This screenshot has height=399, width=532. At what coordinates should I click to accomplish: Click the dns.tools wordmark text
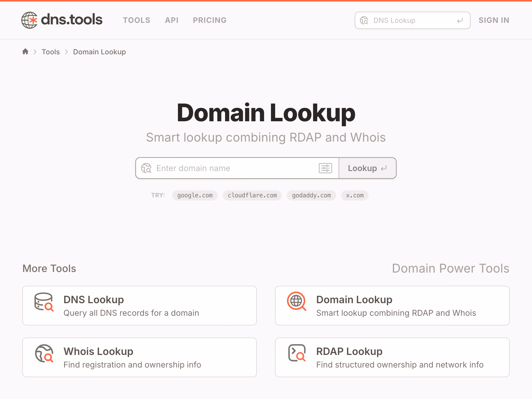(72, 19)
